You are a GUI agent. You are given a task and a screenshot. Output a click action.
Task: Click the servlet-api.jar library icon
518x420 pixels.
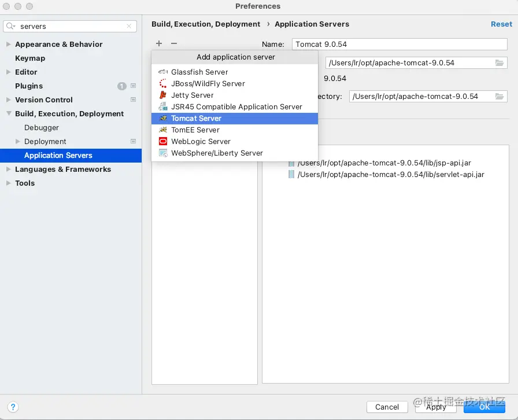pos(291,174)
